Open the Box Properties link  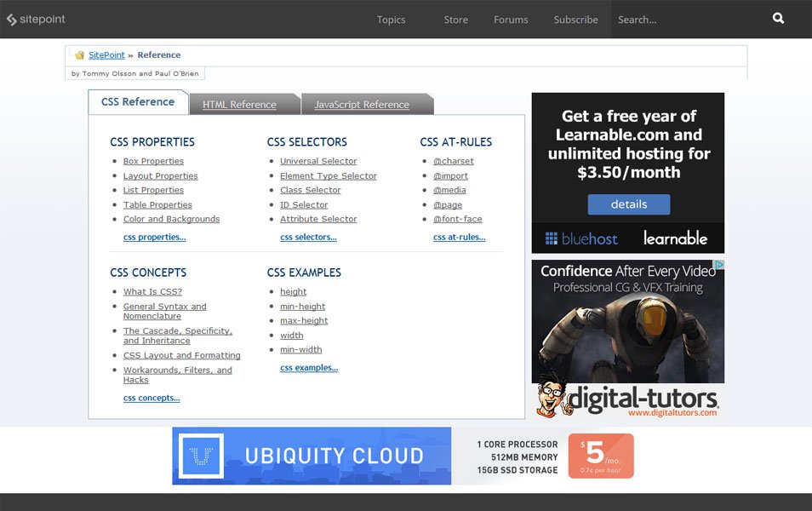[x=153, y=161]
